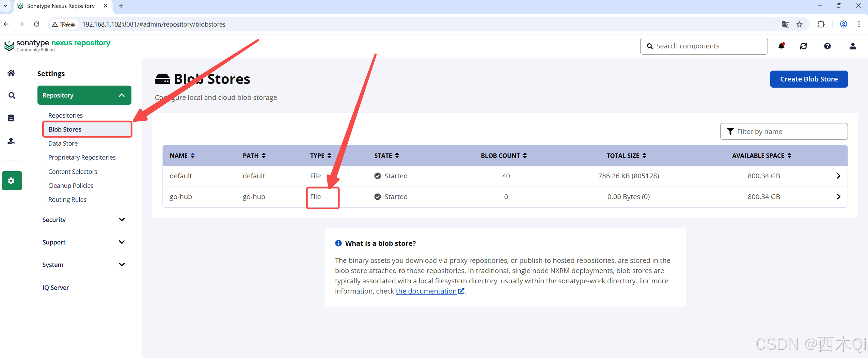Image resolution: width=868 pixels, height=358 pixels.
Task: Click the Sonatype Nexus Repository logo
Action: tap(57, 45)
